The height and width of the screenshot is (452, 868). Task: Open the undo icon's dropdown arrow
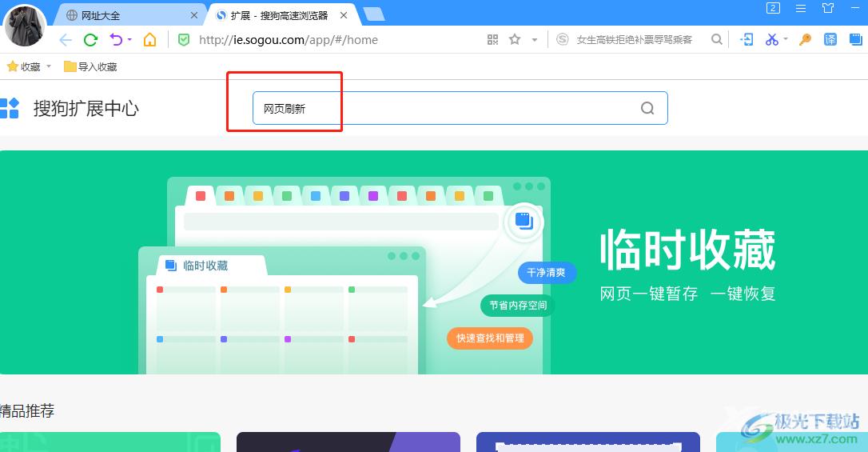[x=129, y=39]
